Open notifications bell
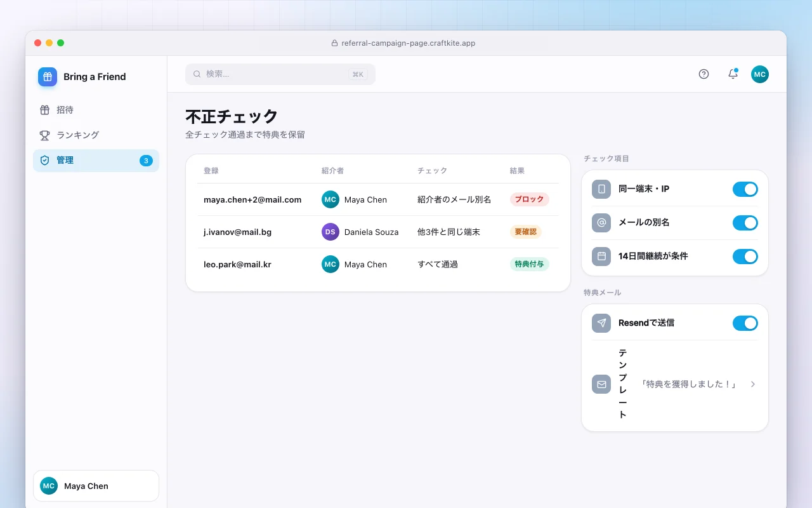Screen dimensions: 812x508 click(x=733, y=74)
